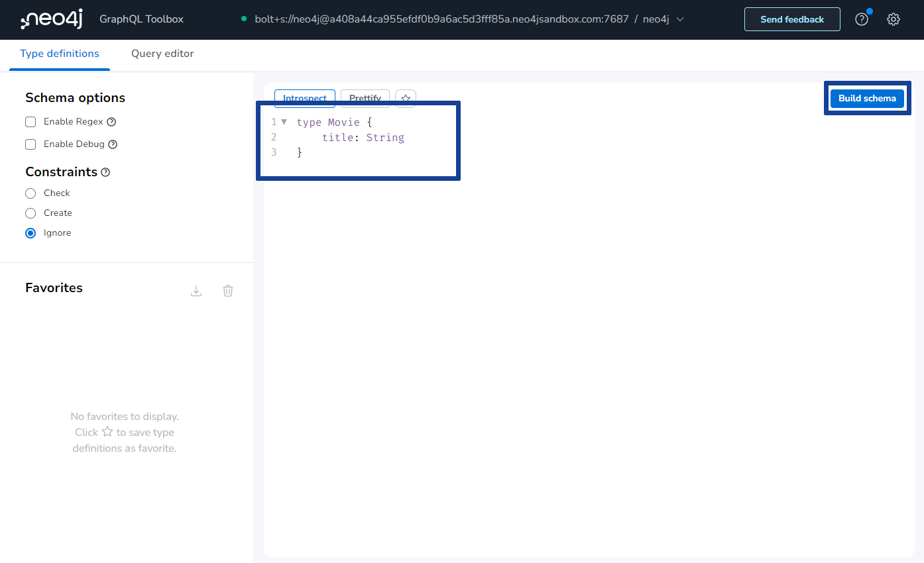Collapse the Movie type code block

[x=284, y=122]
